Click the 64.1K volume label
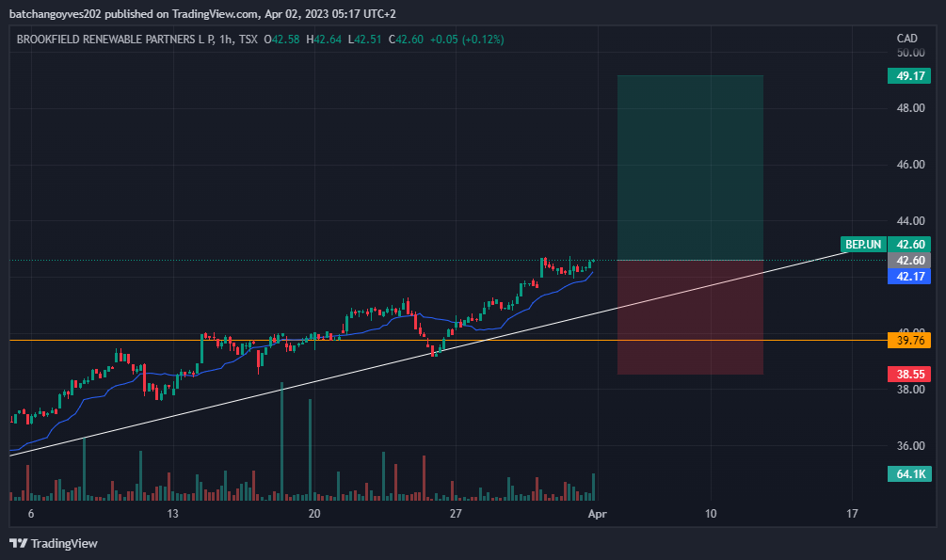 909,473
